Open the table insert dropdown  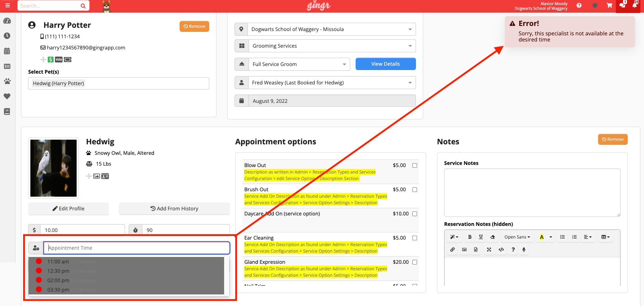click(x=605, y=237)
